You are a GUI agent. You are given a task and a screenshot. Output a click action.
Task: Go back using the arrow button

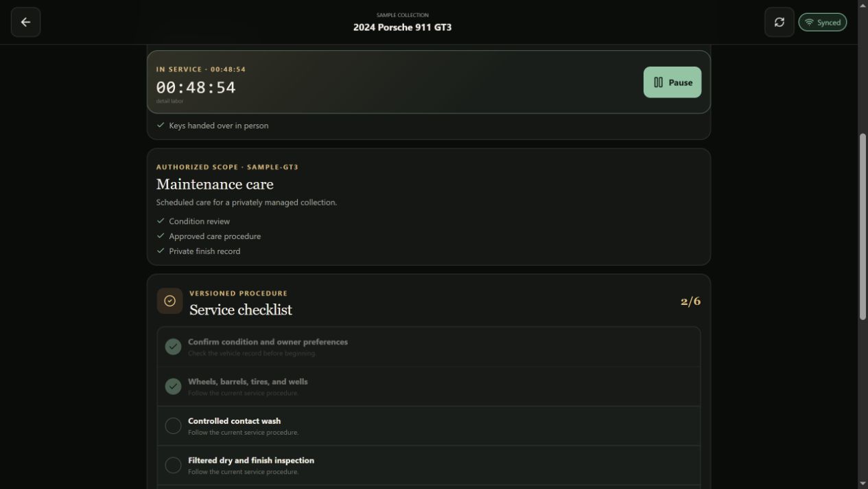pyautogui.click(x=25, y=22)
